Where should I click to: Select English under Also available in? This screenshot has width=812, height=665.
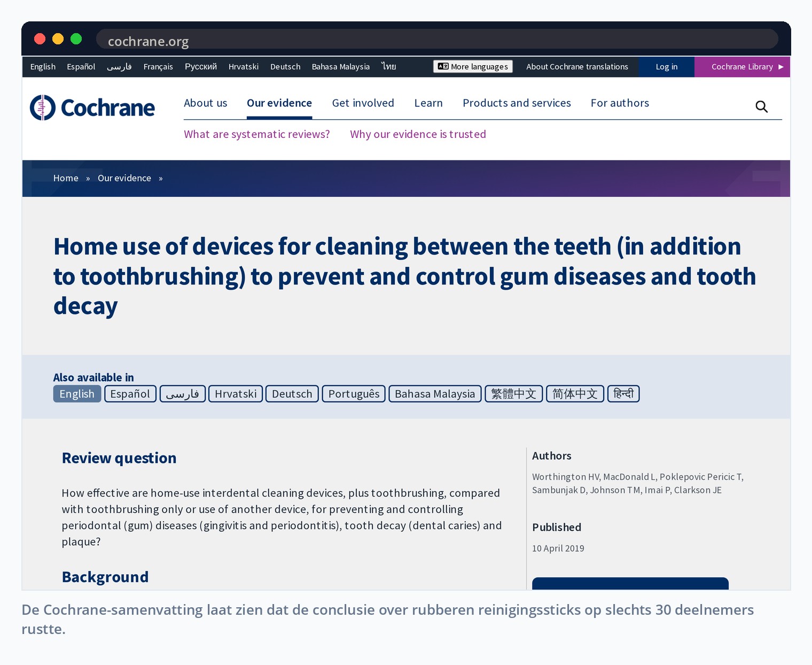tap(77, 394)
